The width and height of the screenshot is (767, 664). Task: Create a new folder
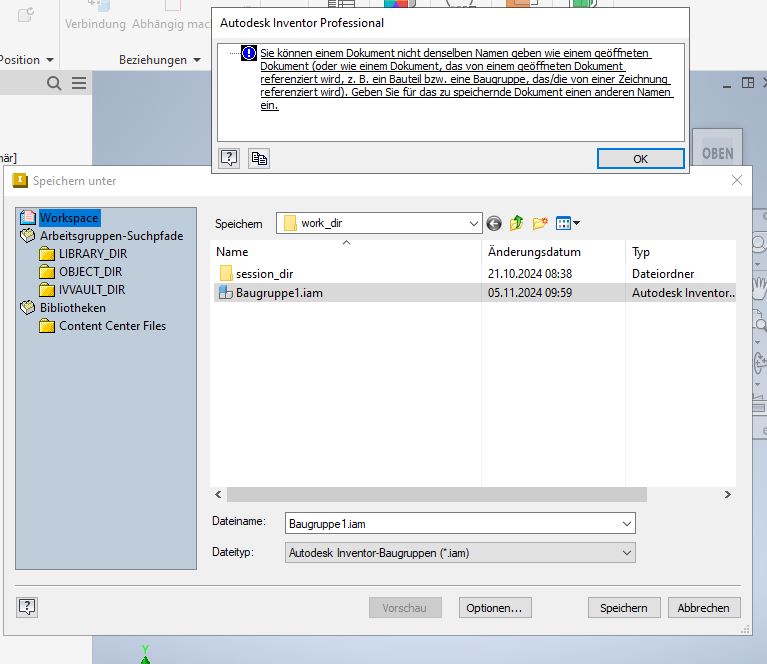(x=540, y=224)
